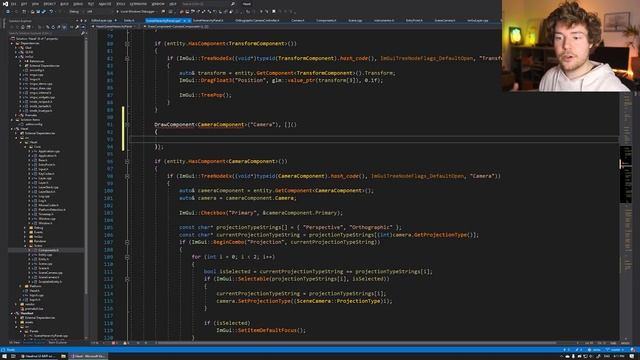
Task: Open the DrawComponent member navigation dropdown
Action: 178,27
